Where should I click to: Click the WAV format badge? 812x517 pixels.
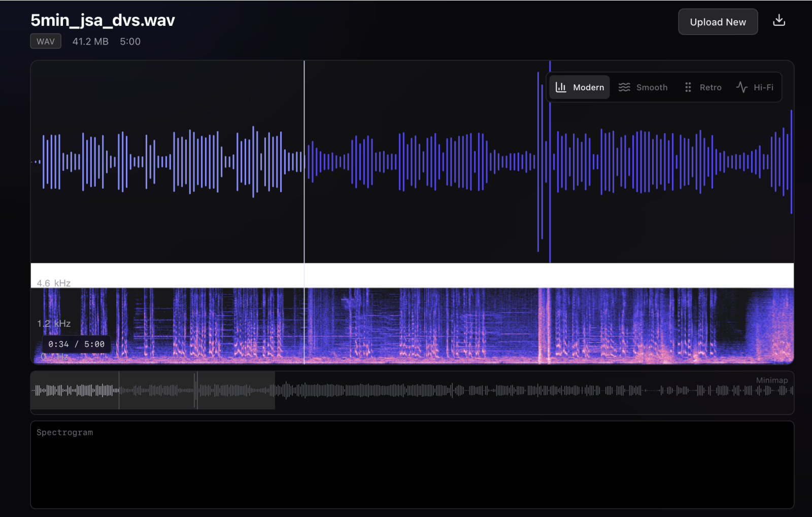click(46, 42)
